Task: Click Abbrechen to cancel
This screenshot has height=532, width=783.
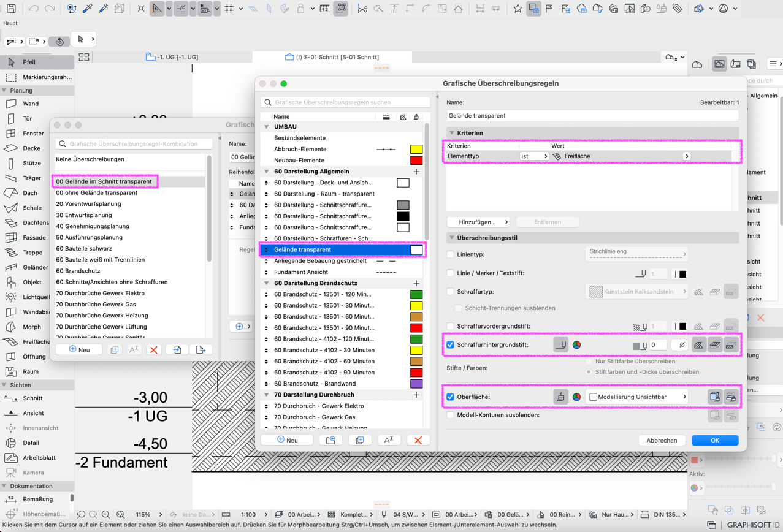Action: click(662, 440)
